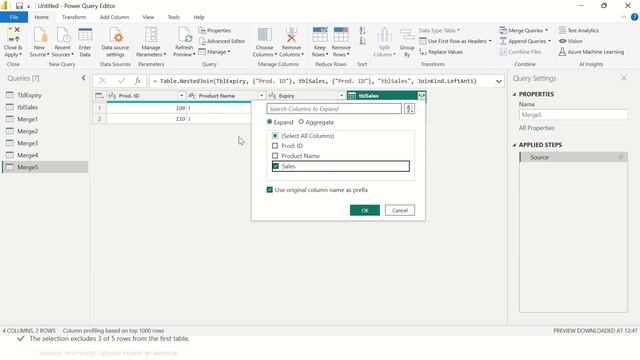Open Prod. ID column filter dropdown
Image resolution: width=640 pixels, height=360 pixels.
(181, 96)
